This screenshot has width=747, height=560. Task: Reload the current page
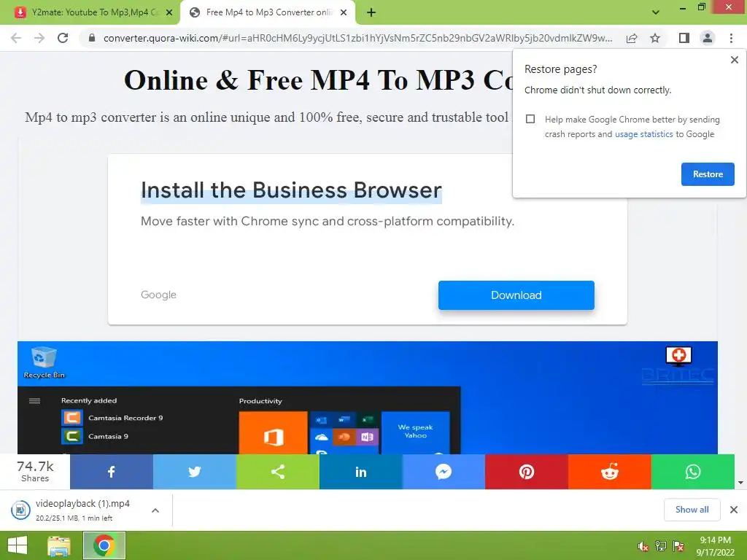63,38
